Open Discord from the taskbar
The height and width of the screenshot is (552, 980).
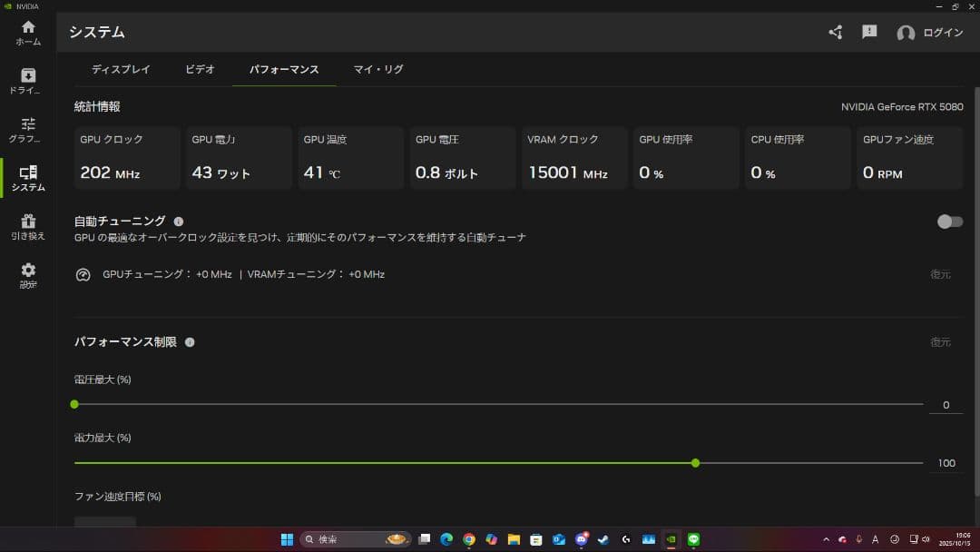pos(581,538)
